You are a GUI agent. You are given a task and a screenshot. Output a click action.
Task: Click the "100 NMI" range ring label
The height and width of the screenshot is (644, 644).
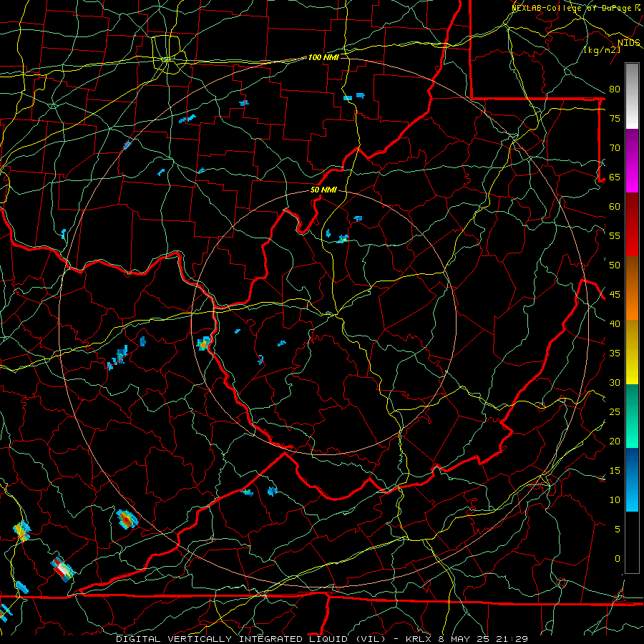(x=323, y=57)
